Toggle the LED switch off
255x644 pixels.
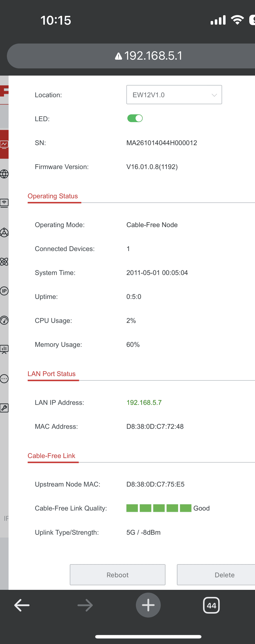point(135,118)
